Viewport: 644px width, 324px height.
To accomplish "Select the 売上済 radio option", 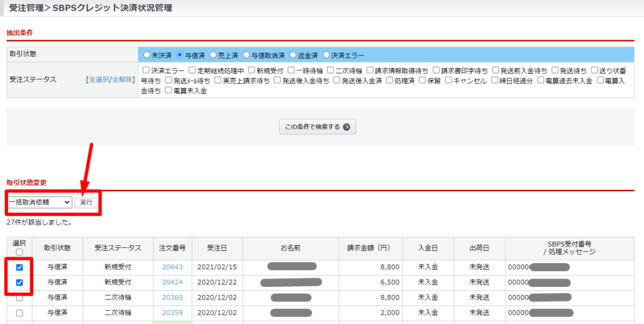I will [x=213, y=55].
